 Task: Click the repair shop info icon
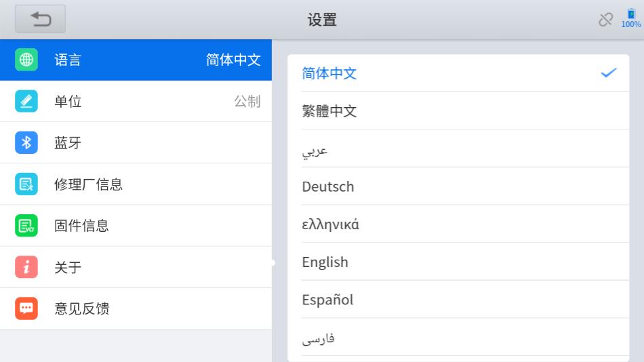(26, 184)
